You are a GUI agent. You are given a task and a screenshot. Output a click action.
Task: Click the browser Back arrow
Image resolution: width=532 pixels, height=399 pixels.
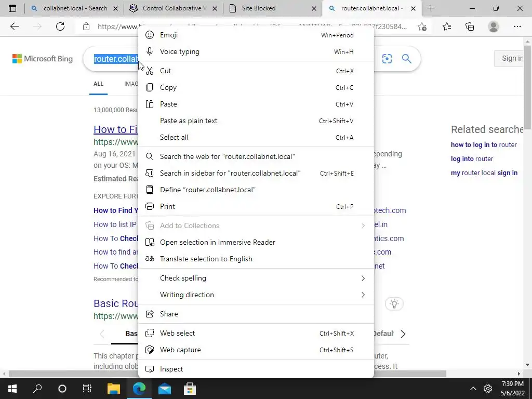14,26
